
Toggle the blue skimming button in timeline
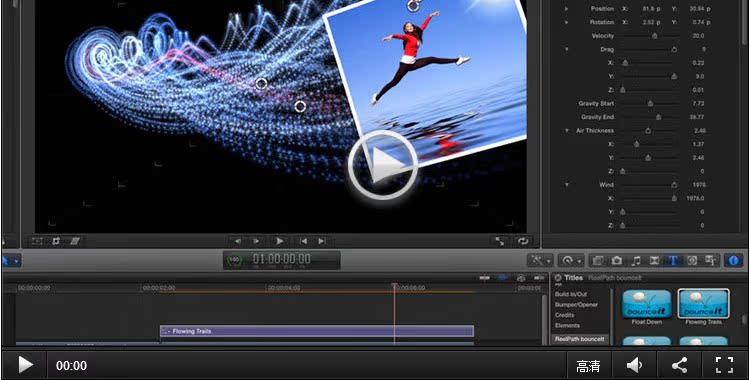click(x=503, y=278)
